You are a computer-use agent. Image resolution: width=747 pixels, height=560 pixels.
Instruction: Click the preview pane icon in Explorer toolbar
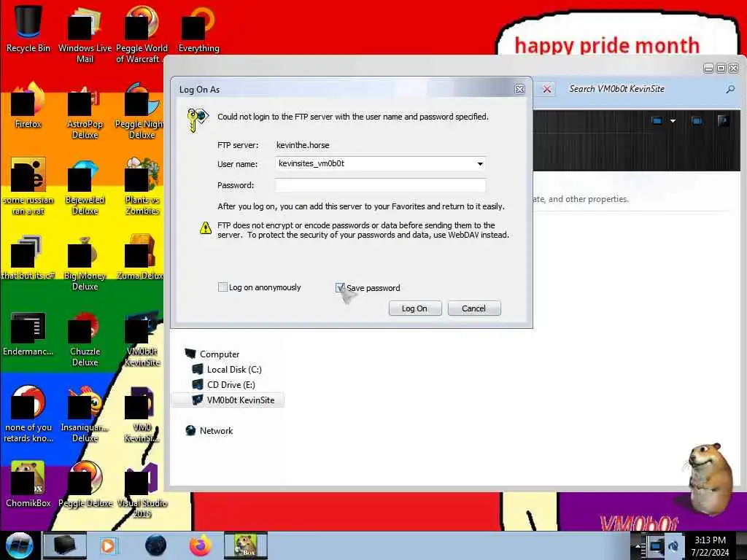(697, 121)
